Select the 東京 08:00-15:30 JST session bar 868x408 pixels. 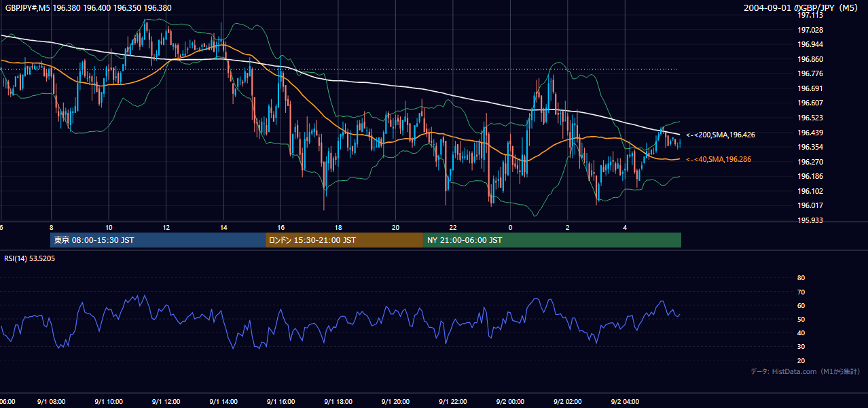pos(158,240)
